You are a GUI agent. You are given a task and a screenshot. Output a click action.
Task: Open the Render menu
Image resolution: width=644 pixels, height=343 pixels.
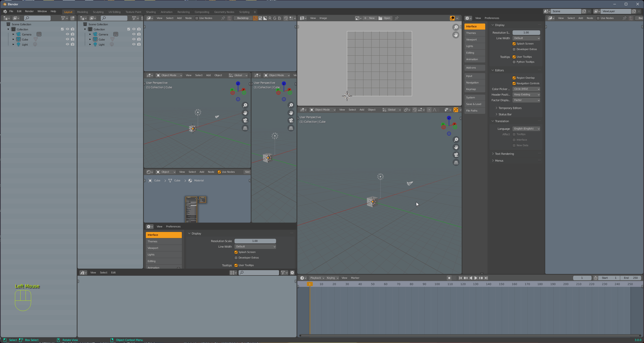(29, 11)
